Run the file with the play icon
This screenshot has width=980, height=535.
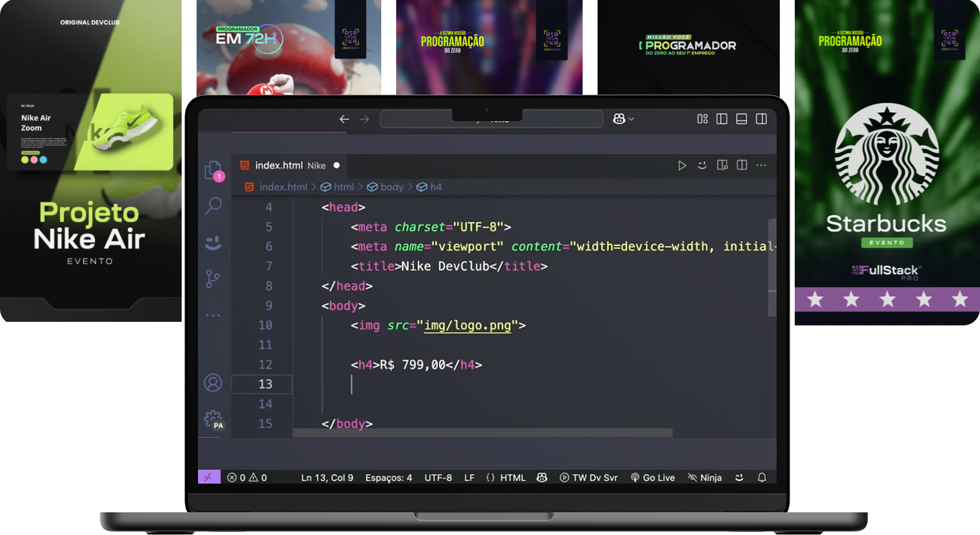pos(682,165)
